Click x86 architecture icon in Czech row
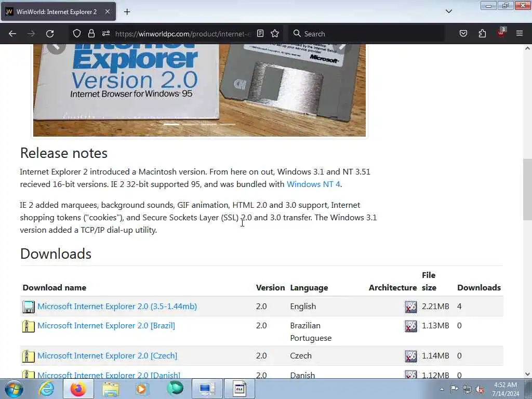Screen dimensions: 532x399 tap(410, 356)
